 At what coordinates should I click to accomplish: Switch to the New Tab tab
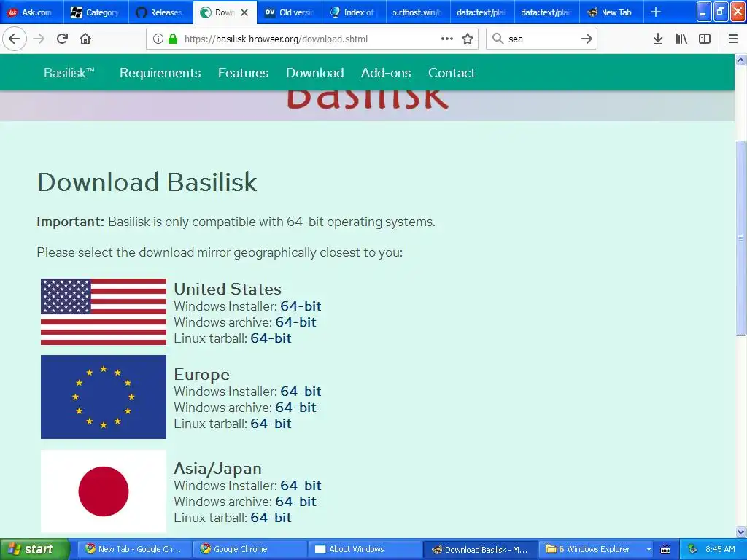[x=611, y=12]
